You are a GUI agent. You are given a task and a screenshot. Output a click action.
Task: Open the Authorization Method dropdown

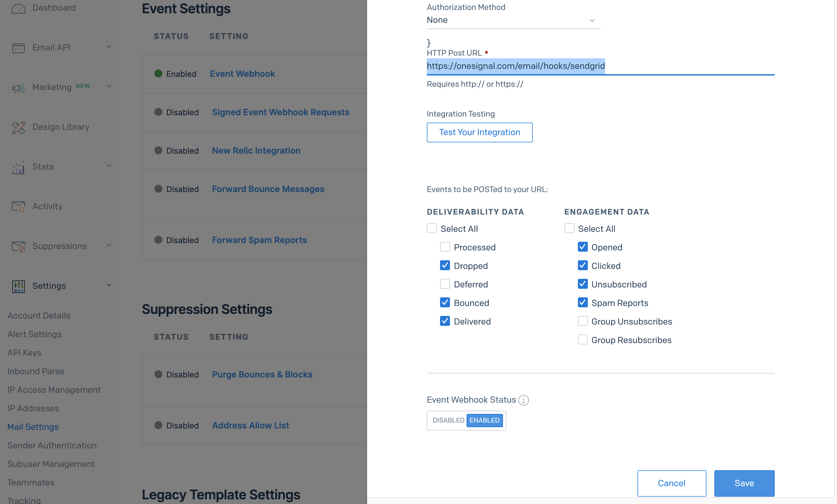(x=513, y=20)
